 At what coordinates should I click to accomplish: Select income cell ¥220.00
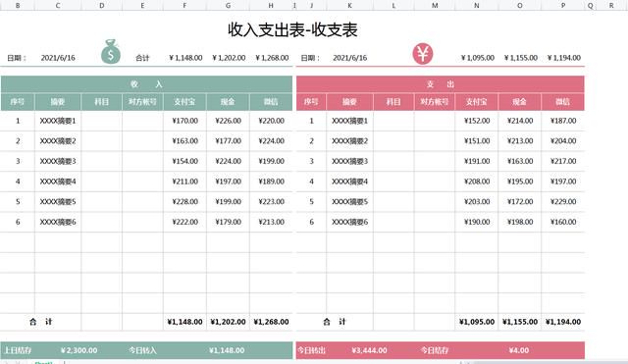[x=272, y=121]
